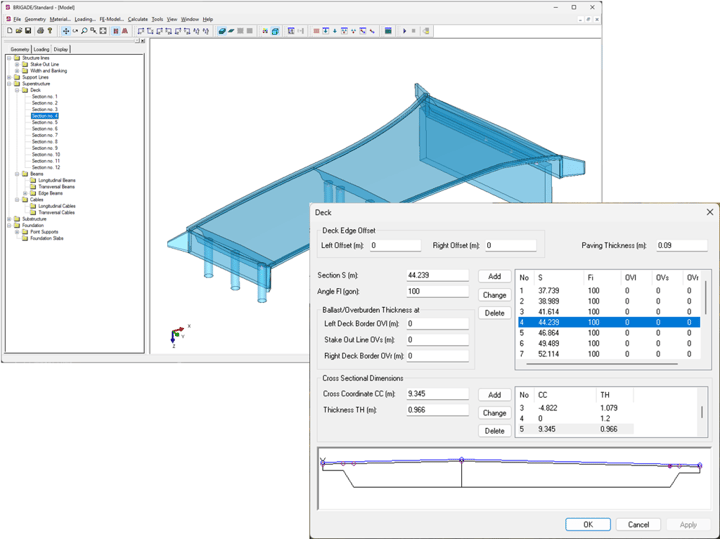Expand the Edge Beams folder
720x539 pixels.
pos(25,193)
